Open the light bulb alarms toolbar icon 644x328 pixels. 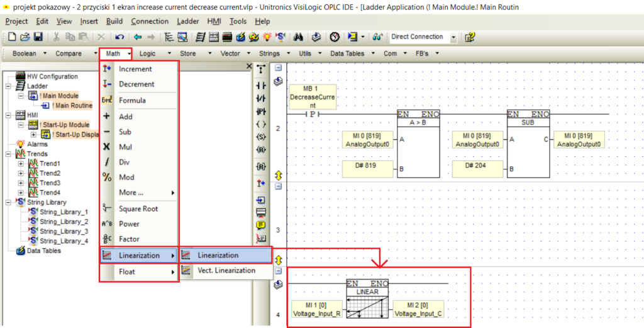(x=267, y=37)
